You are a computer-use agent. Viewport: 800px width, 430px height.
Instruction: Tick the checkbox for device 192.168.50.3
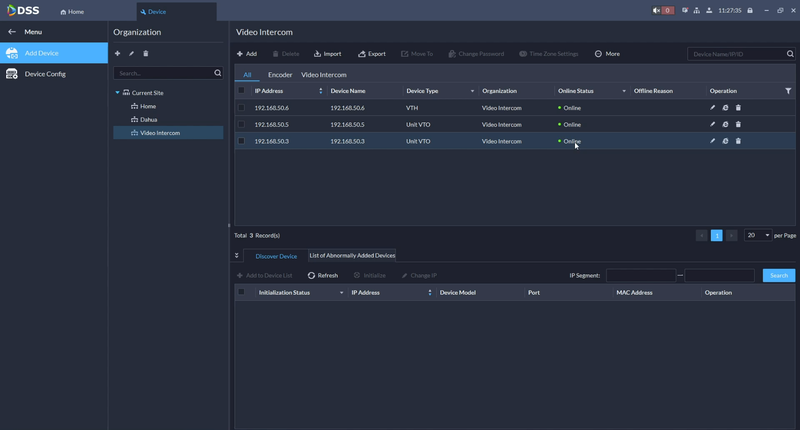(241, 141)
